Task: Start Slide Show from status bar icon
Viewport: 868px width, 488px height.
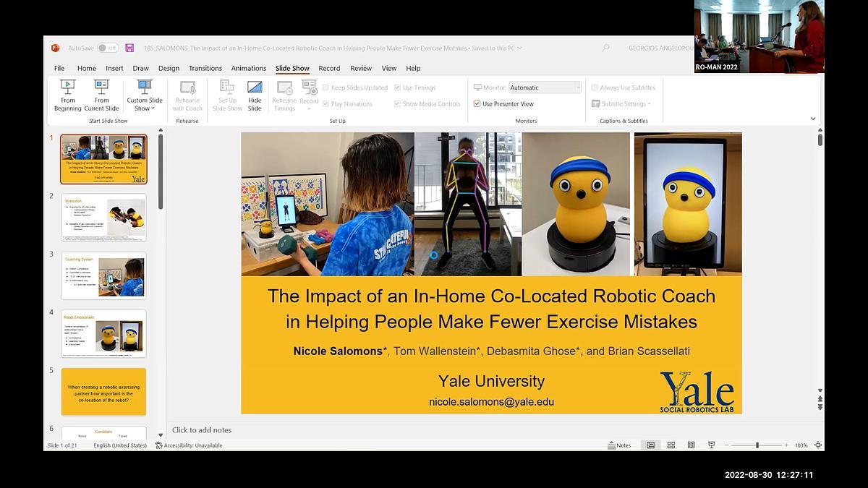Action: click(711, 445)
